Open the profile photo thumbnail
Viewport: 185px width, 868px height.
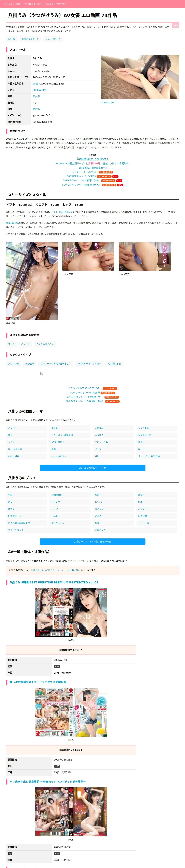(140, 77)
